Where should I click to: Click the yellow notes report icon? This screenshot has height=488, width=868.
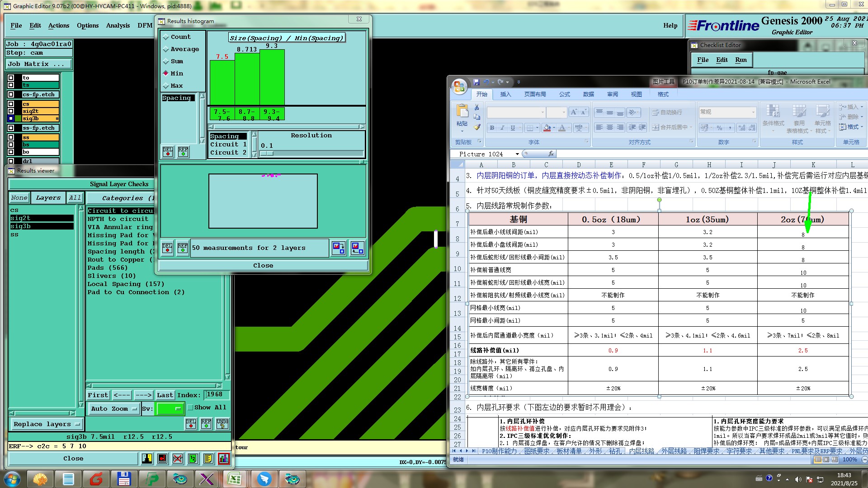[208, 459]
